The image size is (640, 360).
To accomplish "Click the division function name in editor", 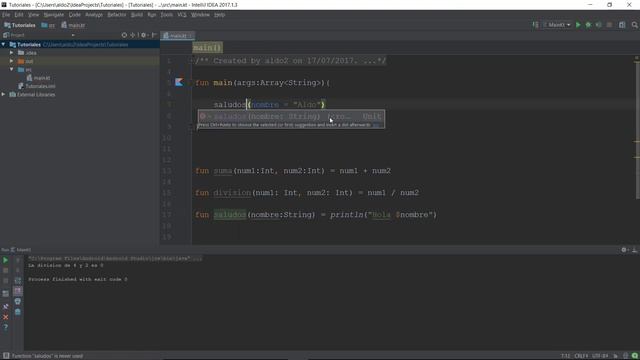I will [x=232, y=193].
